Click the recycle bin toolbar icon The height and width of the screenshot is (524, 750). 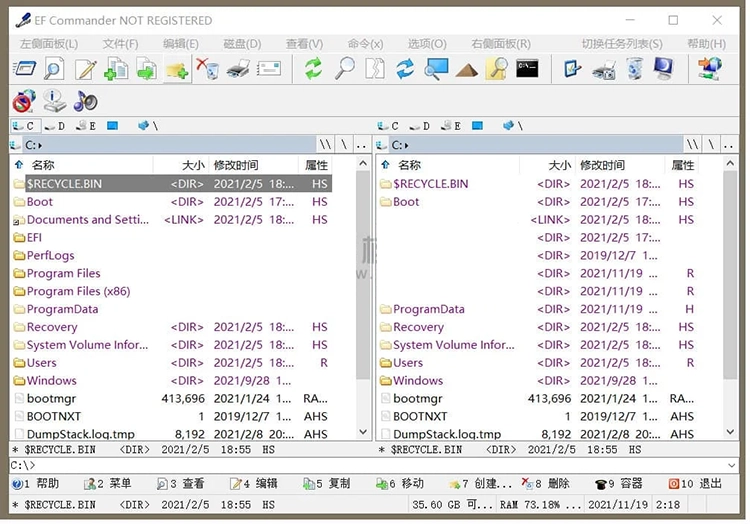click(x=634, y=69)
